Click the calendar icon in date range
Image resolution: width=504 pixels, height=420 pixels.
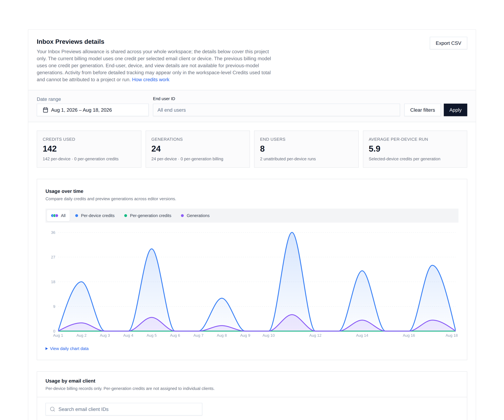(45, 110)
